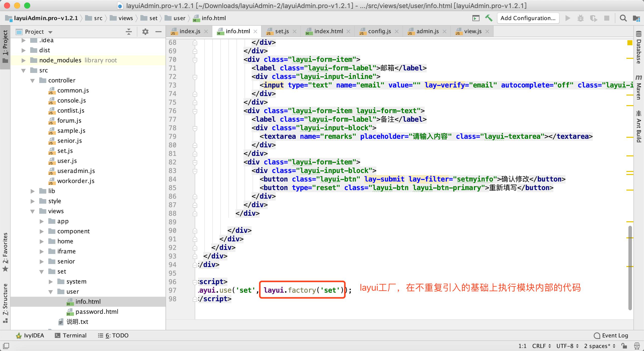
Task: Open the Add Configuration dropdown
Action: [x=528, y=18]
